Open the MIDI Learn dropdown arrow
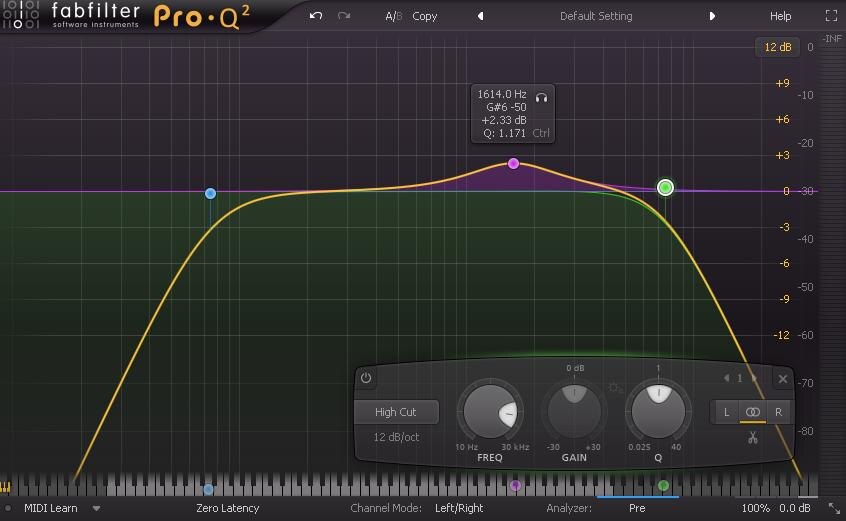The height and width of the screenshot is (521, 846). click(x=96, y=508)
